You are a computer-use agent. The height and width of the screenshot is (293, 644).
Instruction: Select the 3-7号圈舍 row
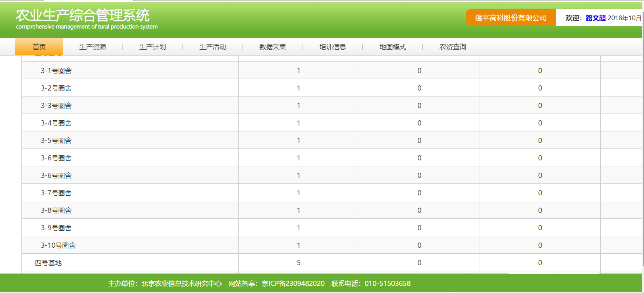56,193
